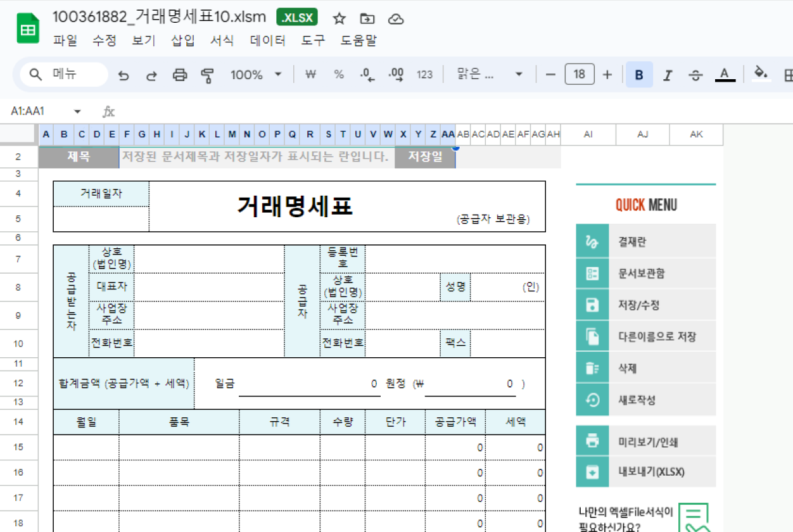The width and height of the screenshot is (793, 532).
Task: Open the 보기 menu
Action: pos(144,41)
